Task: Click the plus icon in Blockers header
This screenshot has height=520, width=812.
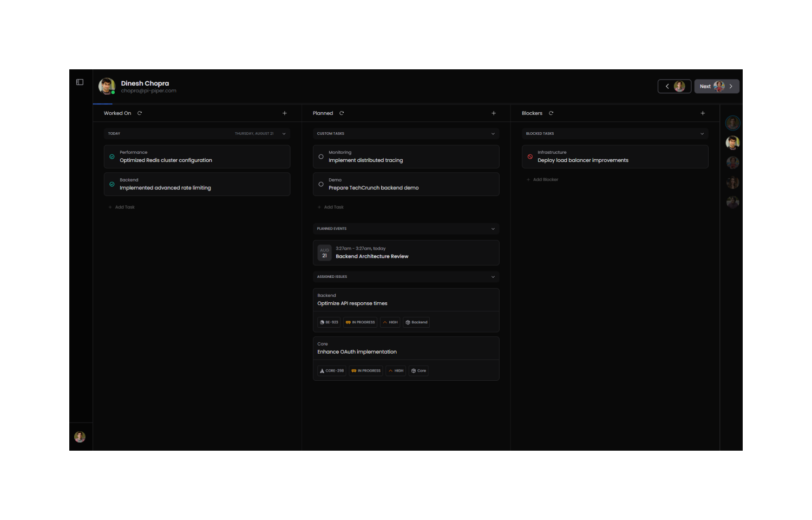Action: coord(703,113)
